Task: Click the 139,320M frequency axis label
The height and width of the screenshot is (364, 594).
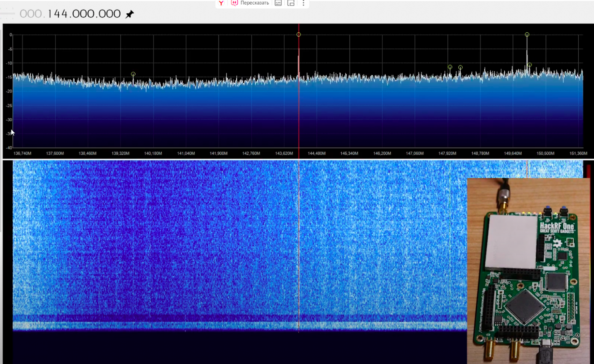Action: 120,153
